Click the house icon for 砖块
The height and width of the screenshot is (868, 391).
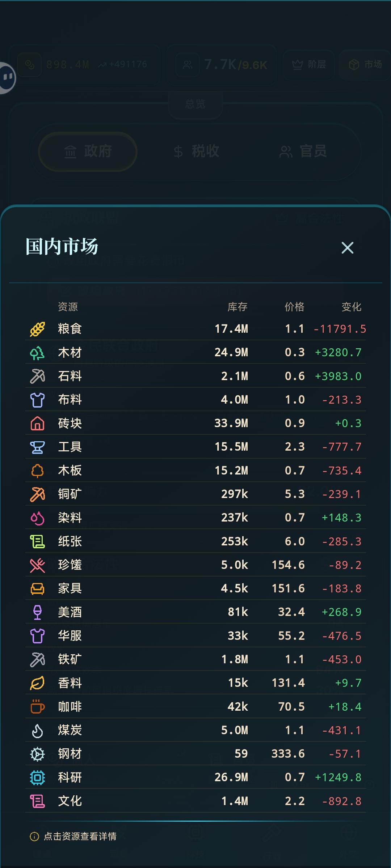[37, 423]
